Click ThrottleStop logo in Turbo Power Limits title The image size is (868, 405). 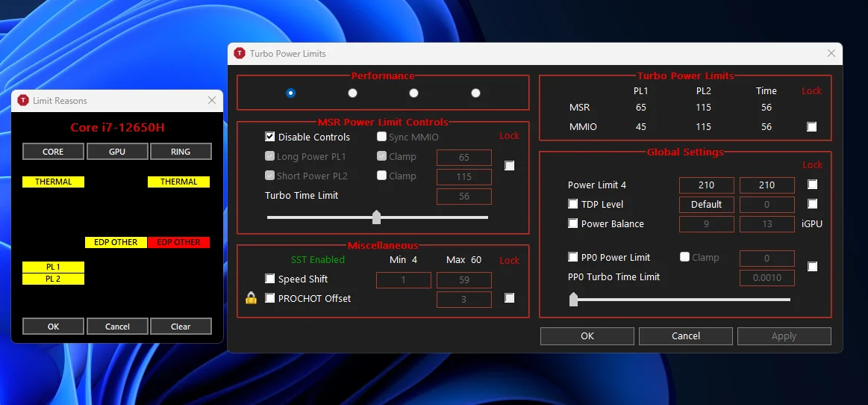(x=240, y=53)
